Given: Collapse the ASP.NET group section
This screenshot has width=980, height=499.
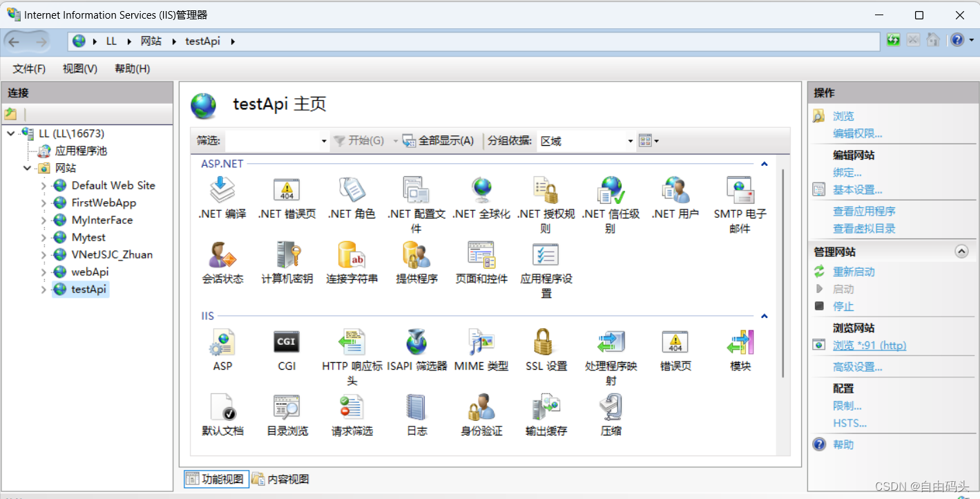Looking at the screenshot, I should point(765,164).
